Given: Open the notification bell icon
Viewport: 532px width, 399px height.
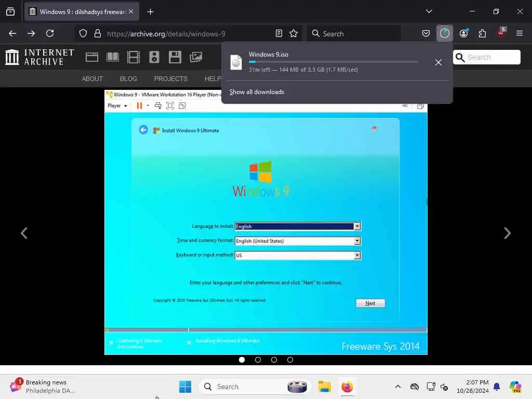Looking at the screenshot, I should pyautogui.click(x=497, y=387).
